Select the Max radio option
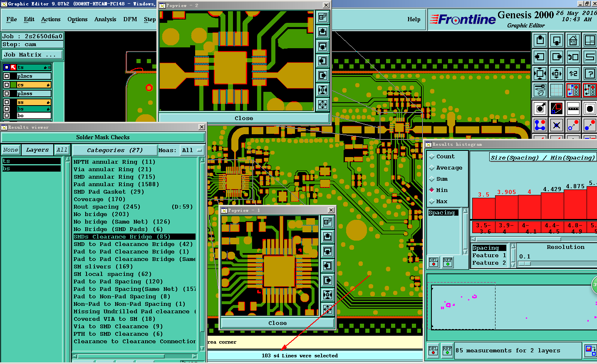Viewport: 597px width, 364px height. click(432, 202)
